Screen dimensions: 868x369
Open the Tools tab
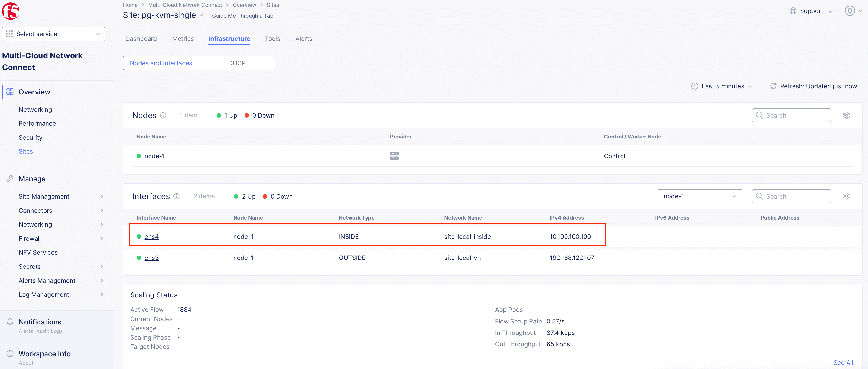coord(272,39)
